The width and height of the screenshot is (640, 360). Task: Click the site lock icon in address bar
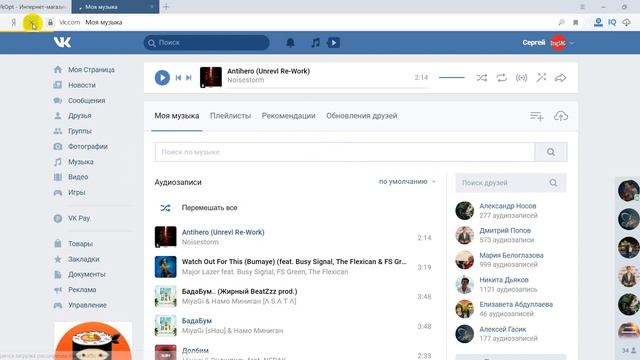click(50, 22)
